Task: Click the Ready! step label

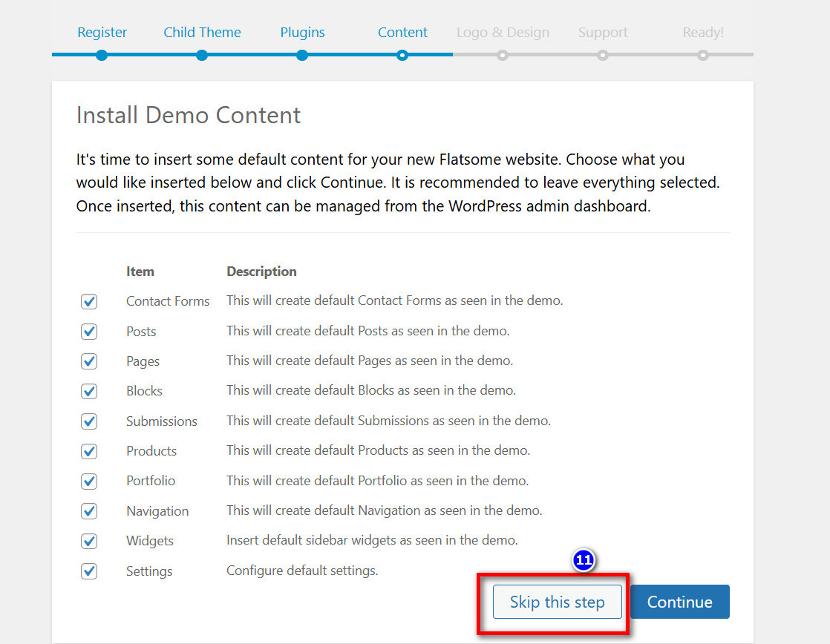Action: (702, 33)
